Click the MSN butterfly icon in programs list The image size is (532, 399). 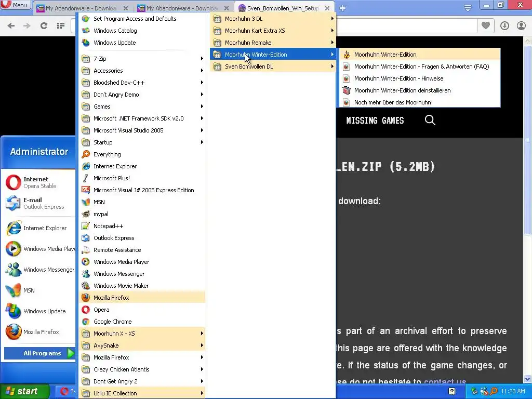[x=86, y=202]
